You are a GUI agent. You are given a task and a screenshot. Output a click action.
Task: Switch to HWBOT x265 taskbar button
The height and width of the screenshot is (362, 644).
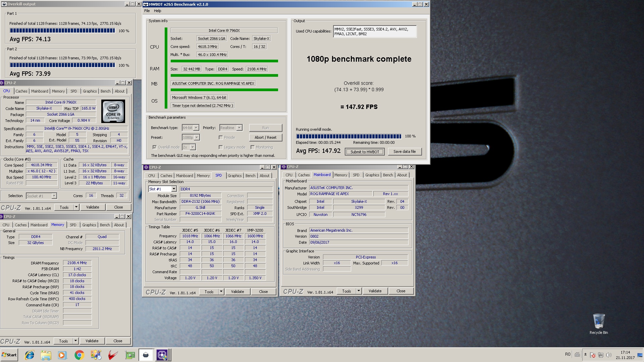(146, 355)
